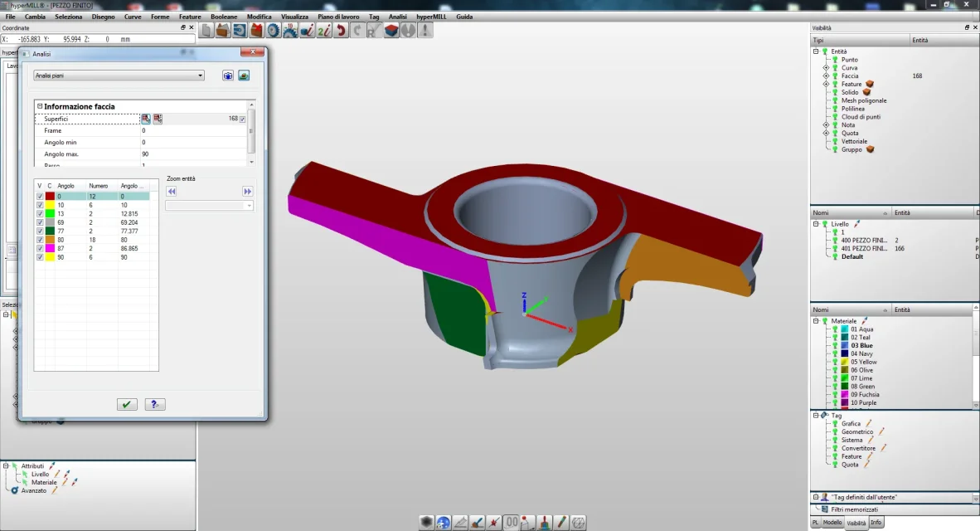Click the dark red color swatch for angle 0

pyautogui.click(x=50, y=197)
